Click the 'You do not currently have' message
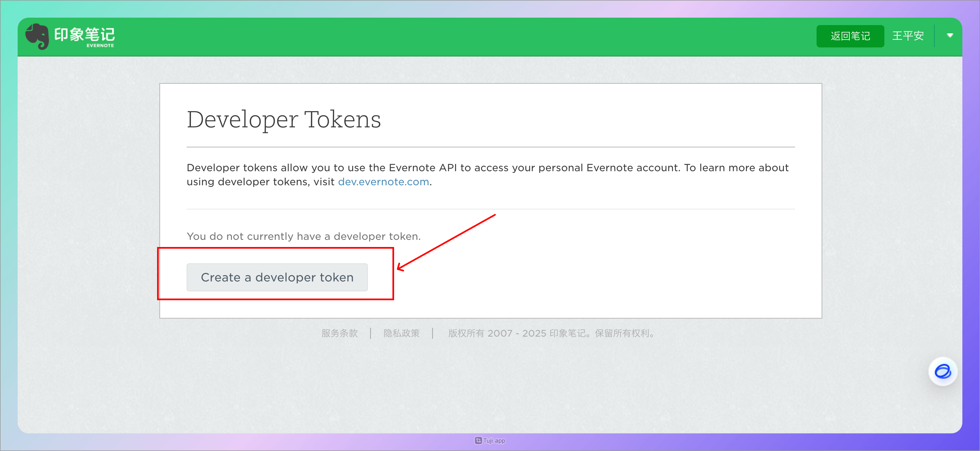The image size is (980, 451). [x=303, y=236]
